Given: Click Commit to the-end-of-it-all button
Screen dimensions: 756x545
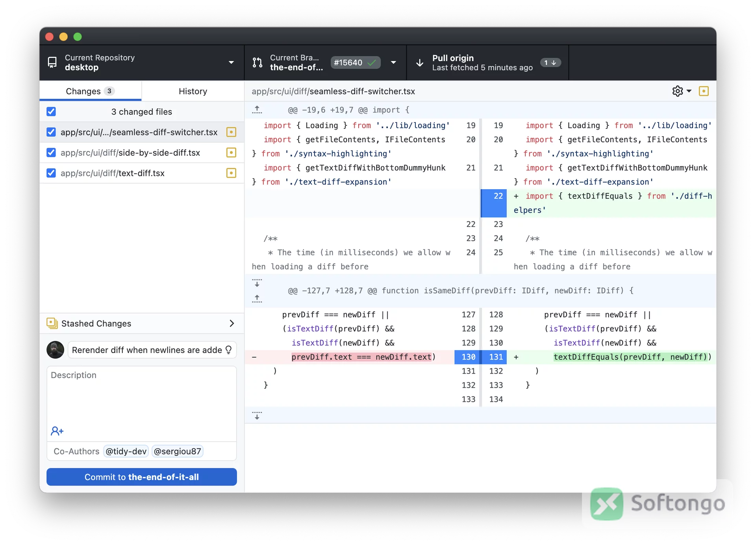Looking at the screenshot, I should 142,477.
